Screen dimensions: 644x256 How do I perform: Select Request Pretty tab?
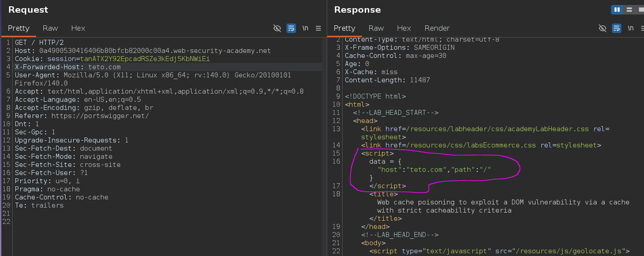click(x=19, y=28)
